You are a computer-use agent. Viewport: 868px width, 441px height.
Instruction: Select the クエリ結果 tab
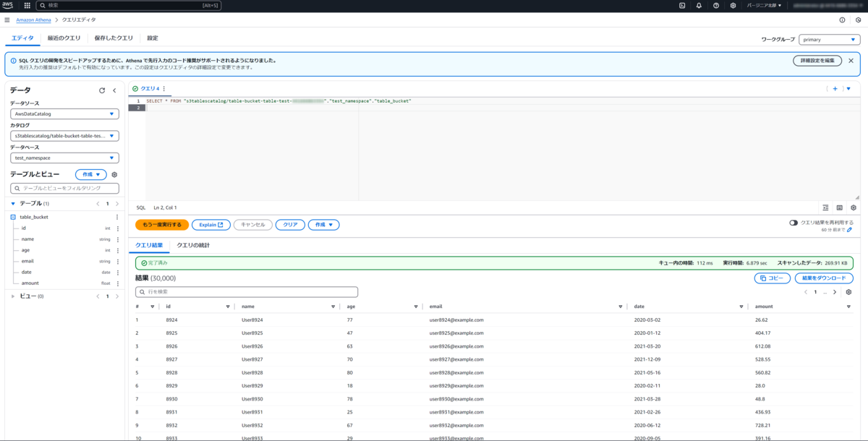[x=149, y=246]
